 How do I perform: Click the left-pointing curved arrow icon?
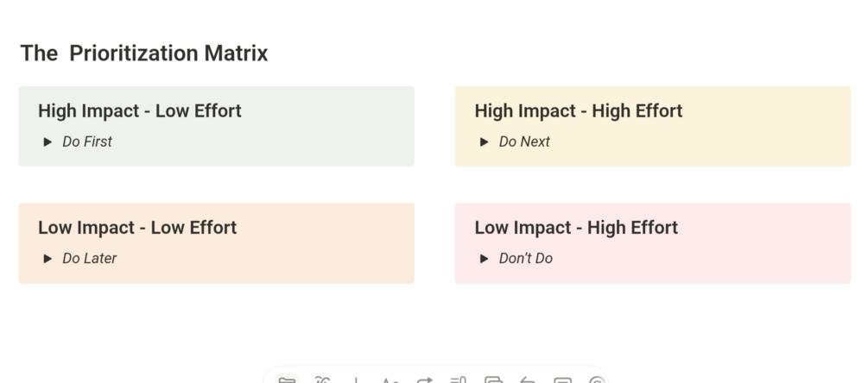(x=528, y=380)
